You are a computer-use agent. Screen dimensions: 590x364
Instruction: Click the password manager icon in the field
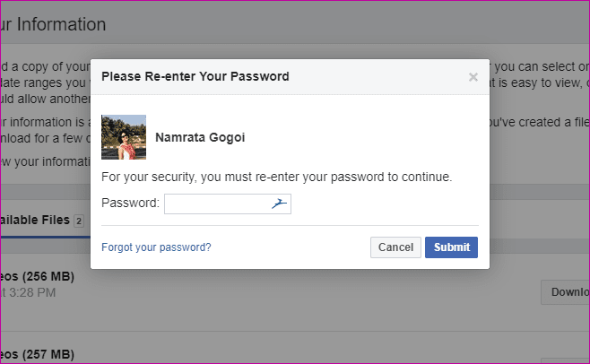click(x=279, y=204)
